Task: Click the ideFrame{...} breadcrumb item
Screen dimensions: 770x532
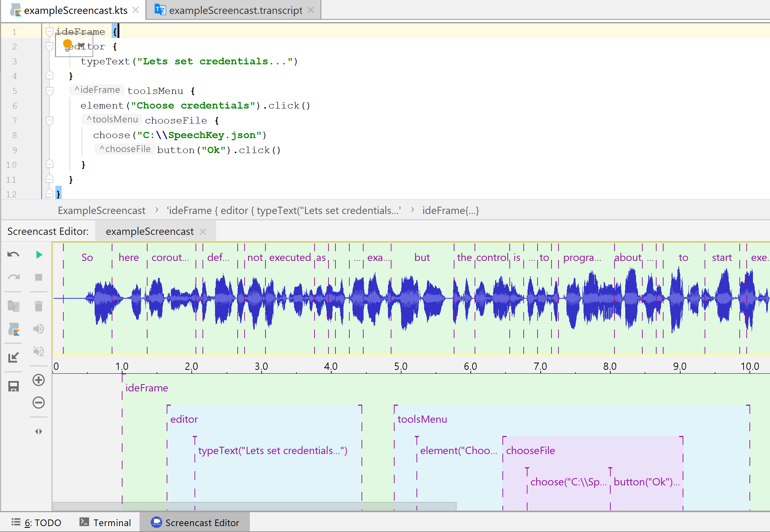Action: pyautogui.click(x=451, y=211)
